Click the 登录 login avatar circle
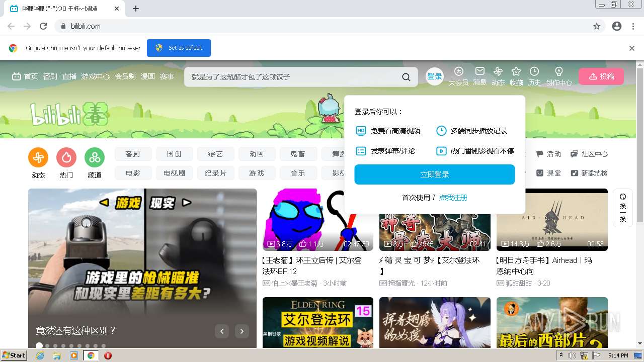 click(x=435, y=76)
